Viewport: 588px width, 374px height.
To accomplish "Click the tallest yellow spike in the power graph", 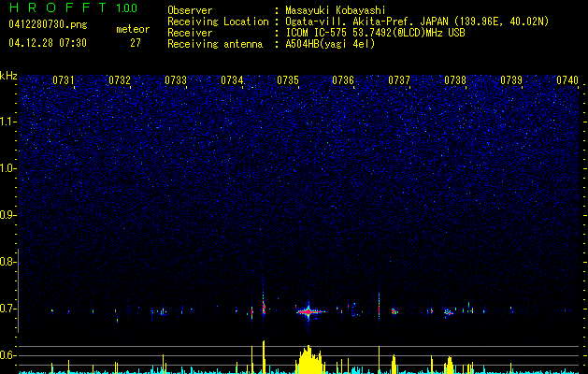I will tap(264, 357).
